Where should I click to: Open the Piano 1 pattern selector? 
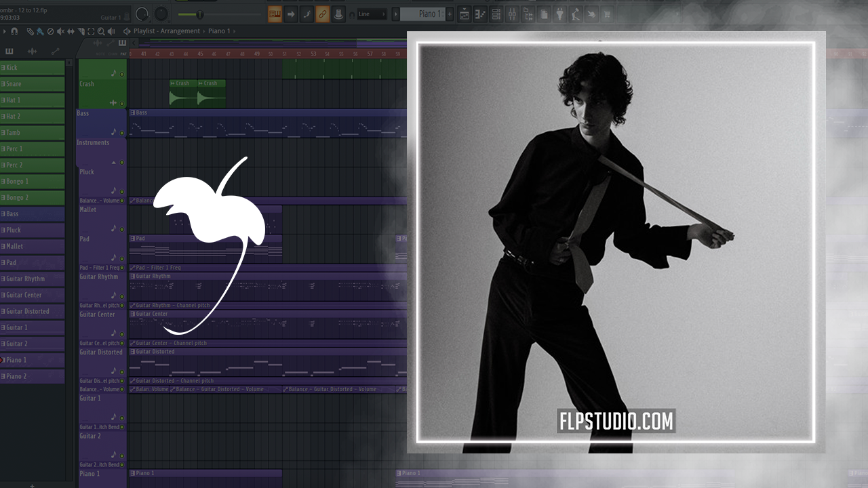click(x=422, y=14)
